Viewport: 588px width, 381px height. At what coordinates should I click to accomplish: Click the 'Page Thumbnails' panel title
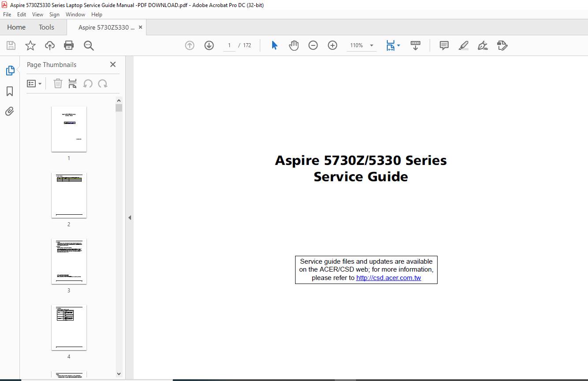pos(52,64)
